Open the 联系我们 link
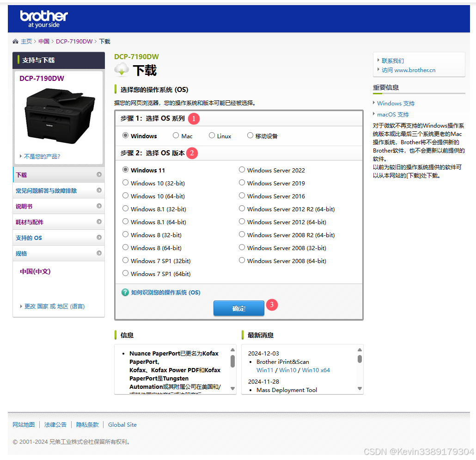The width and height of the screenshot is (476, 460). click(393, 61)
